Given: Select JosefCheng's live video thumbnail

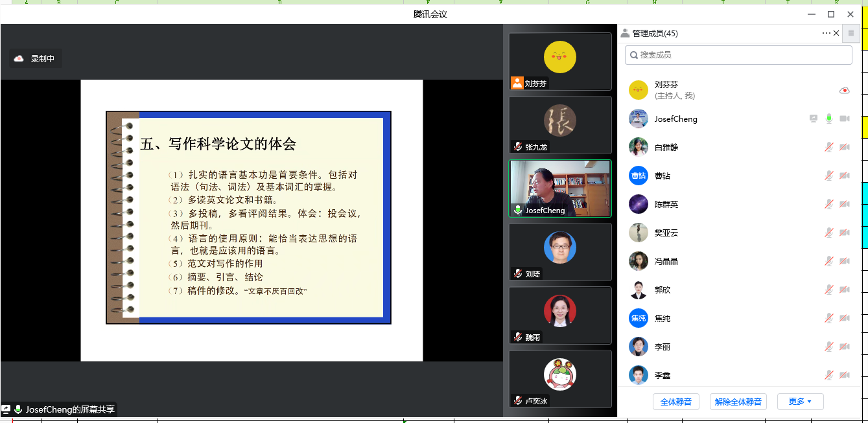Looking at the screenshot, I should click(x=560, y=188).
